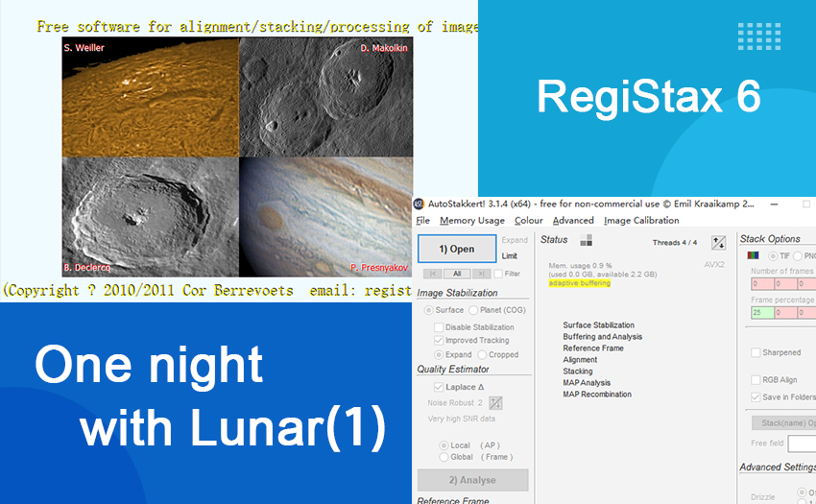The image size is (816, 504).
Task: Click the All frames button
Action: 457,274
